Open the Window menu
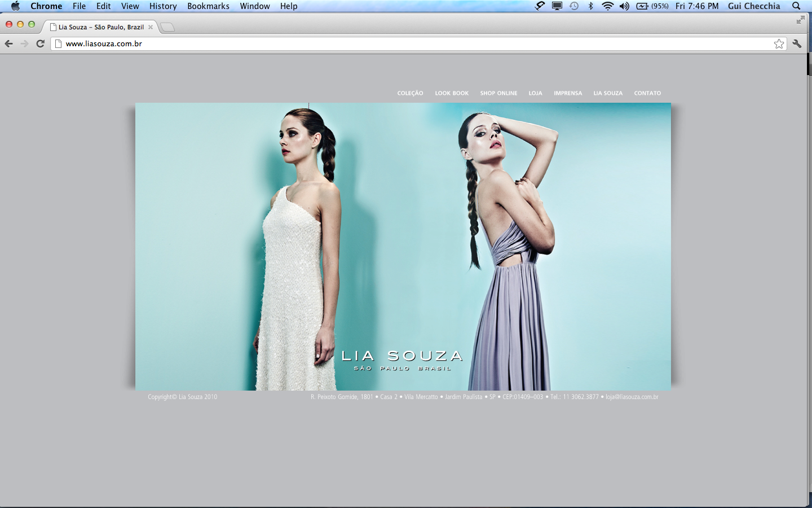 (x=255, y=6)
